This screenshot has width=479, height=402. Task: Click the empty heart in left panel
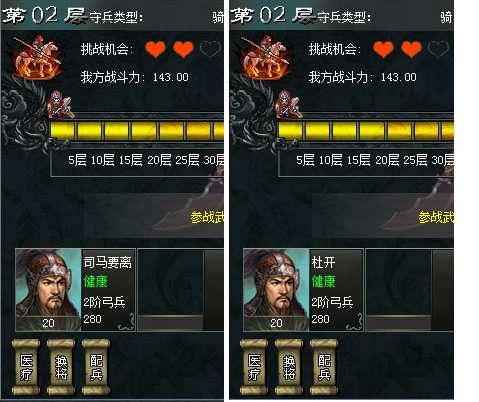[210, 50]
